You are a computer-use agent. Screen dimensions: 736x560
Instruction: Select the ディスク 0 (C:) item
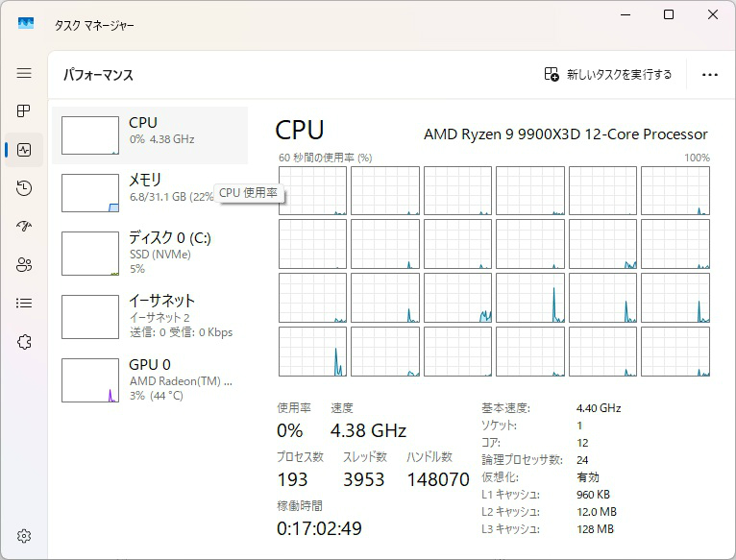(151, 252)
